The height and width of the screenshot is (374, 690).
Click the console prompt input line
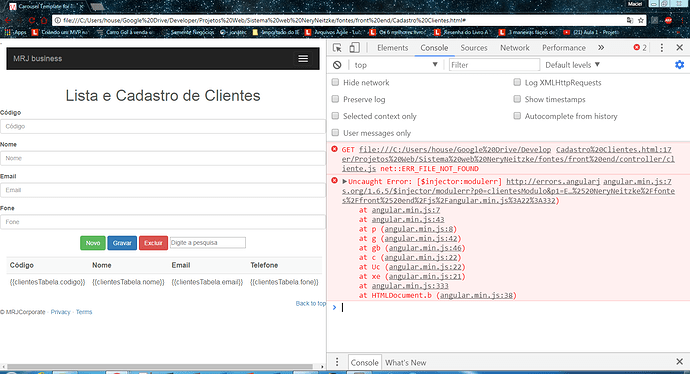pos(510,308)
